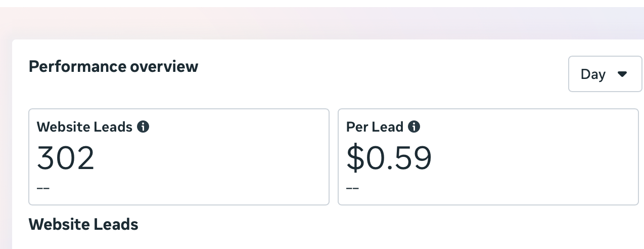
Task: Select the Website Leads metric card
Action: tap(178, 156)
